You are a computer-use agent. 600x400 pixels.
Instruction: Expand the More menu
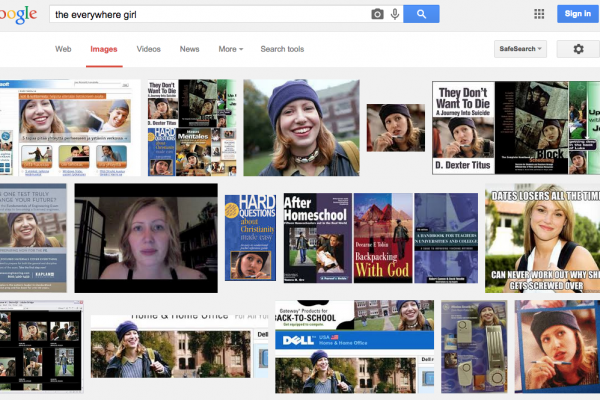click(230, 49)
